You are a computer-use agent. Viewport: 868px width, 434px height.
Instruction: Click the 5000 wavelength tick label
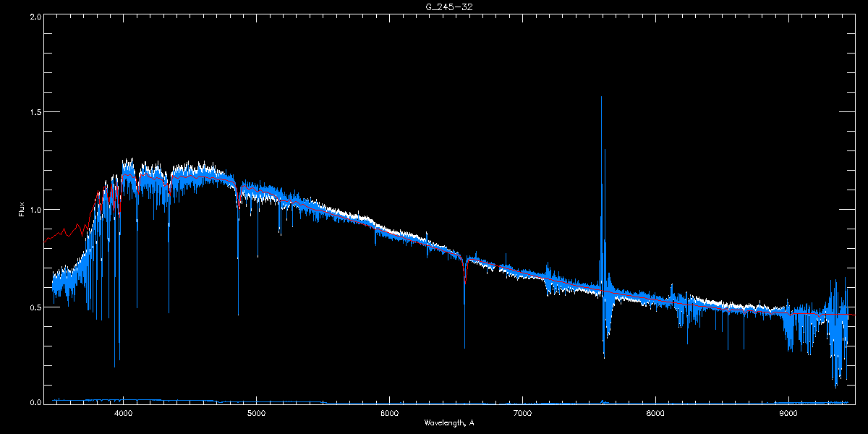coord(256,414)
